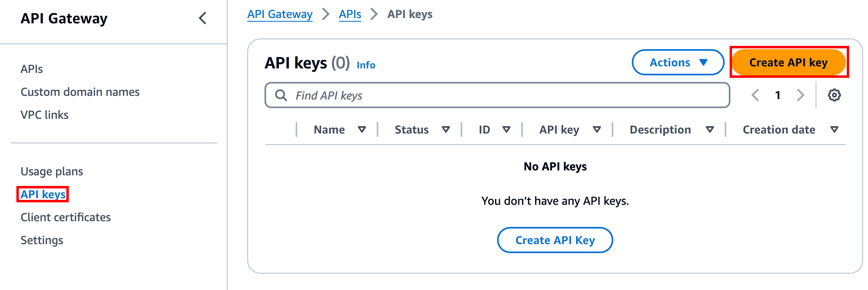Click the orange Create API key button

click(x=788, y=62)
